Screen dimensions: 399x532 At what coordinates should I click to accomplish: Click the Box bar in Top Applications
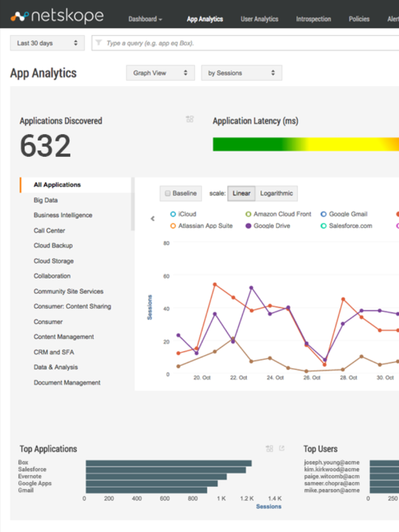click(169, 463)
